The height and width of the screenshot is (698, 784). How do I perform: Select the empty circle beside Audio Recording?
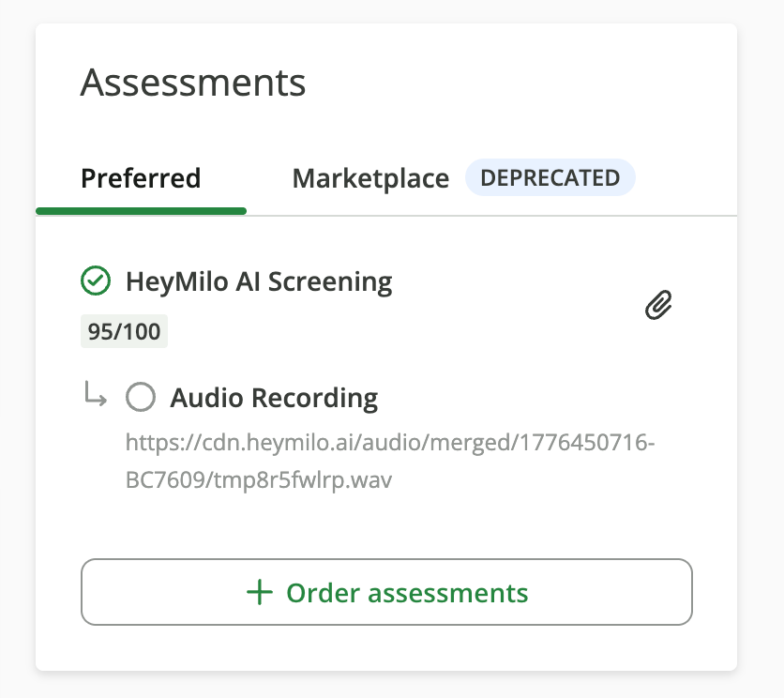(x=141, y=397)
